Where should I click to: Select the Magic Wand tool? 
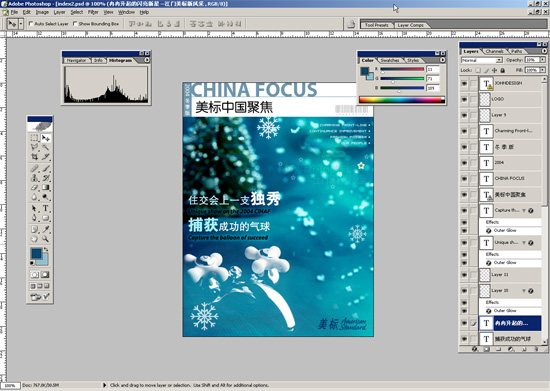(45, 147)
